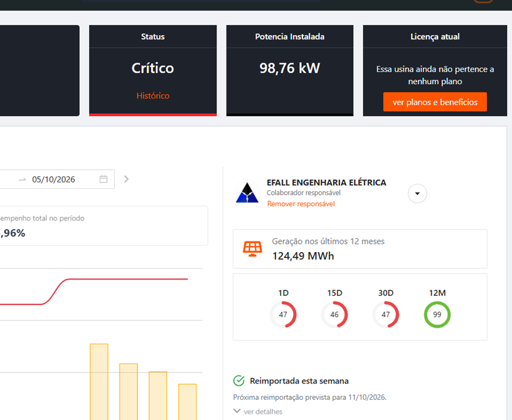The width and height of the screenshot is (512, 420).
Task: Click the 'Potencia Instalada' card header
Action: (x=290, y=36)
